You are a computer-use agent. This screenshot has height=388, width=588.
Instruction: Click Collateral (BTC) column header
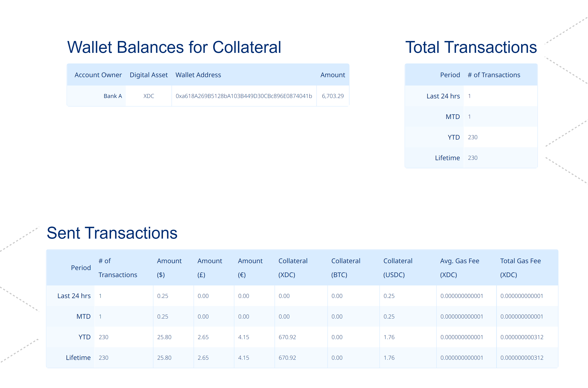[346, 268]
